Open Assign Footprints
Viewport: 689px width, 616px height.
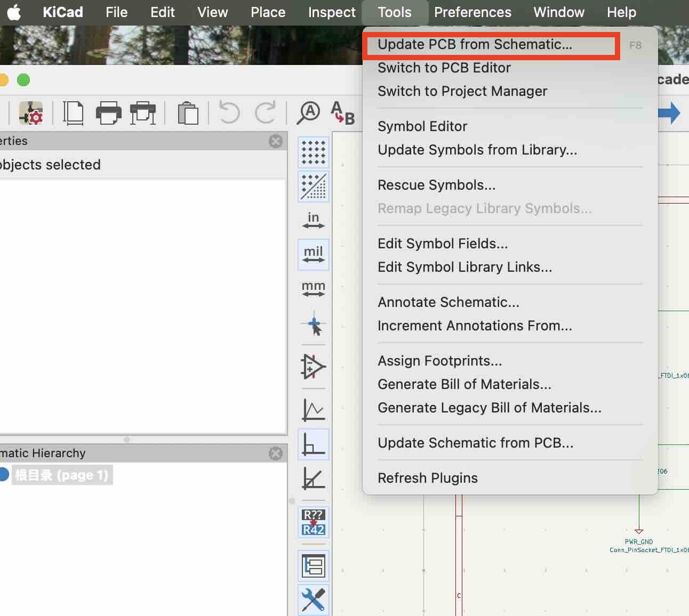point(510,361)
